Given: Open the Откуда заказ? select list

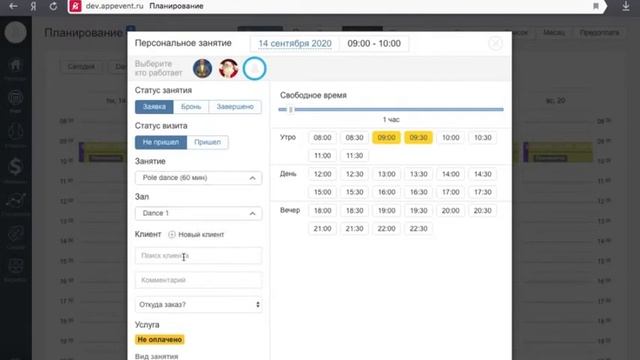Looking at the screenshot, I should click(x=198, y=305).
